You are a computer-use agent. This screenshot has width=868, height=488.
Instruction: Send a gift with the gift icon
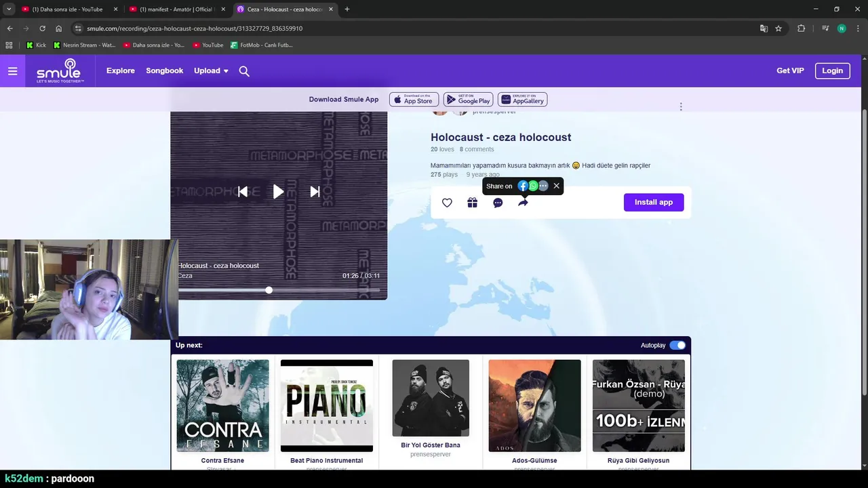[x=473, y=203]
